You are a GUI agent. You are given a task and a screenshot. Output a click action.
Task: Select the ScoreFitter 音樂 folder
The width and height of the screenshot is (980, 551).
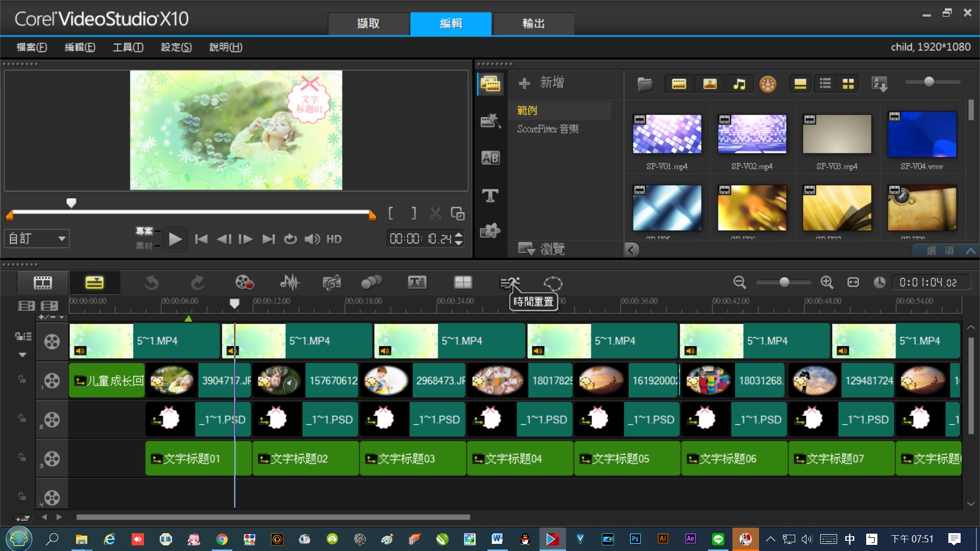548,129
